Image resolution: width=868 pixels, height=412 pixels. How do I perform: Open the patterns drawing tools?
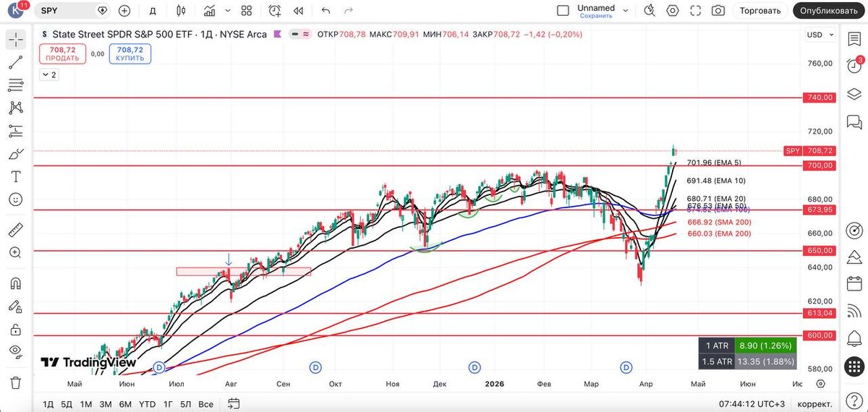click(15, 108)
